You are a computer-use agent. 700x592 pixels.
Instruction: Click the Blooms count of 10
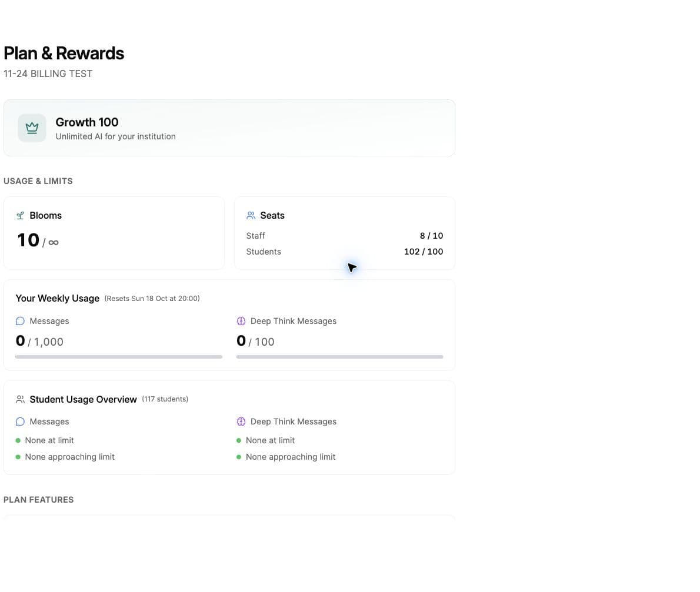point(28,240)
